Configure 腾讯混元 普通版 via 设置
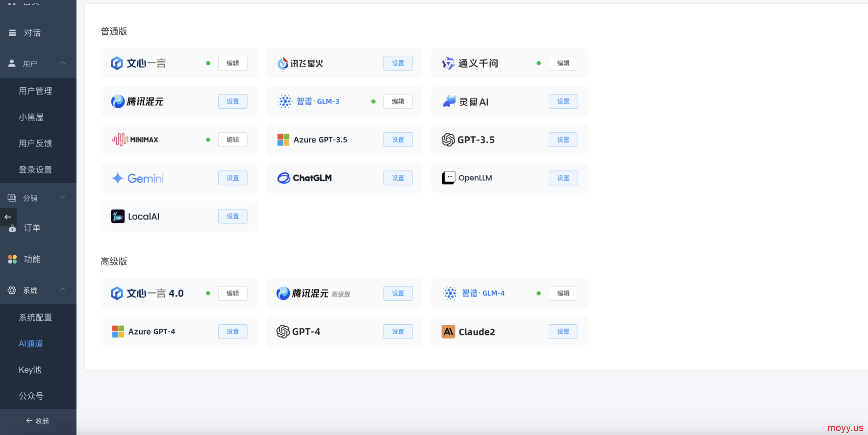This screenshot has height=435, width=868. pos(232,101)
